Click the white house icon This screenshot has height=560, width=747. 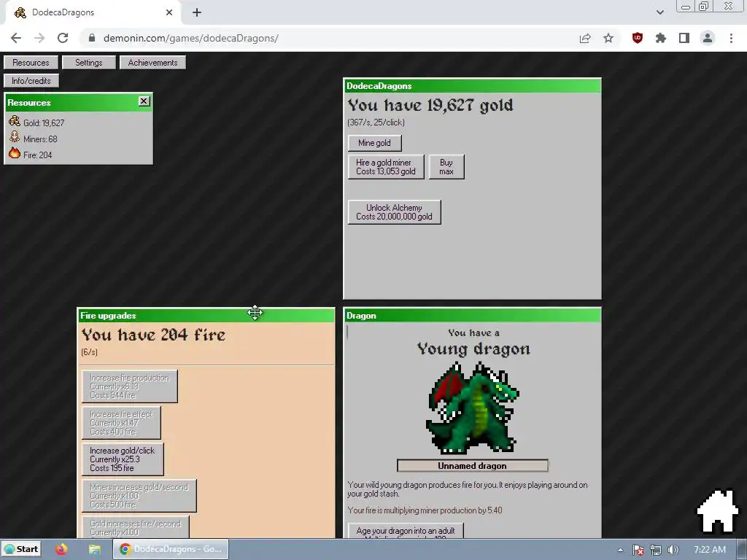coord(718,510)
